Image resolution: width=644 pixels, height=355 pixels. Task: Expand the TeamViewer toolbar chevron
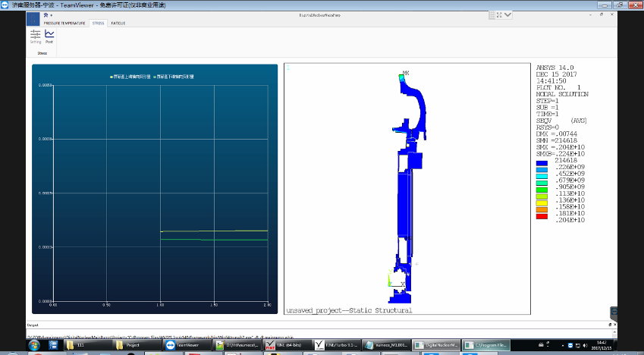(x=507, y=15)
